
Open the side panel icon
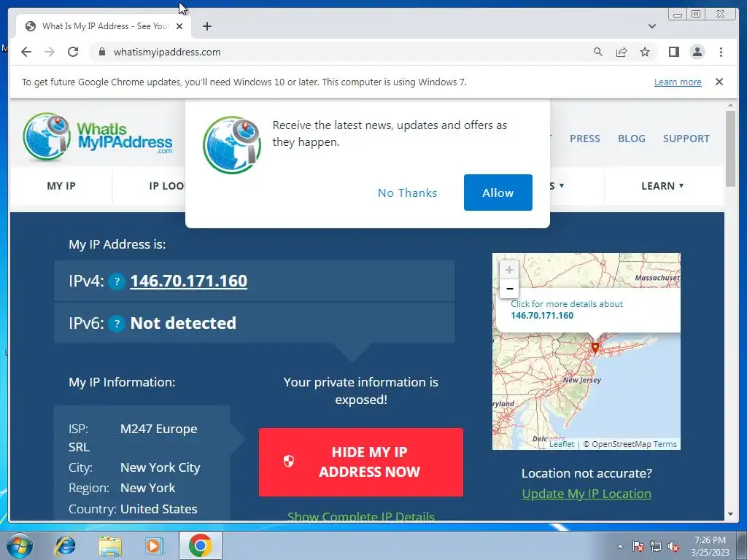(x=673, y=52)
